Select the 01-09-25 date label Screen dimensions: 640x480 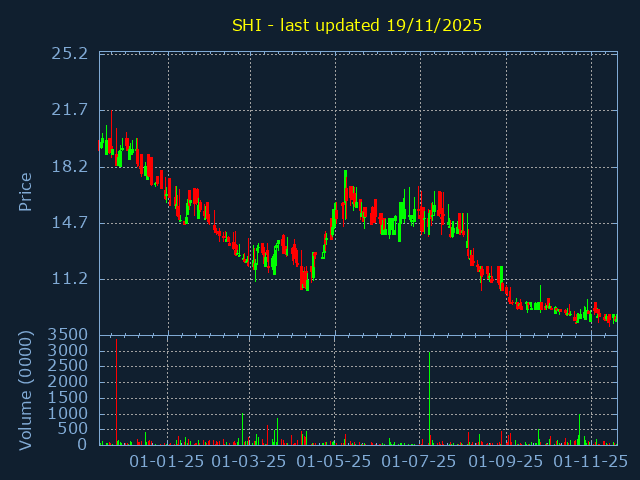coord(506,462)
